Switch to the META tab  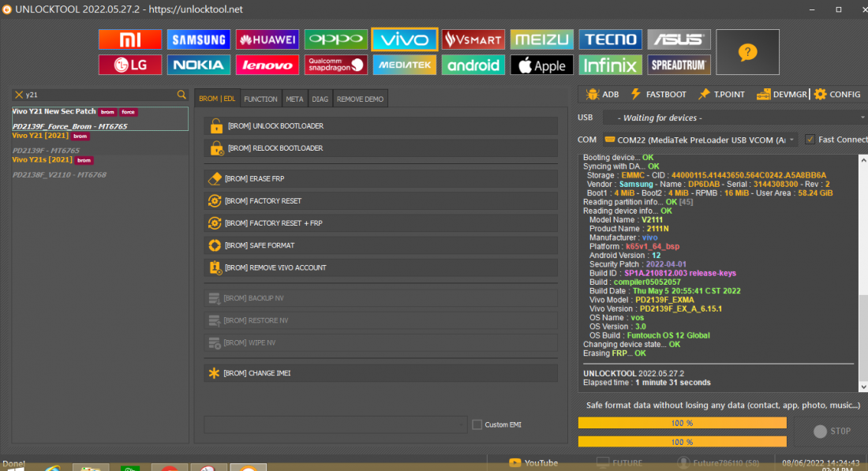tap(294, 99)
